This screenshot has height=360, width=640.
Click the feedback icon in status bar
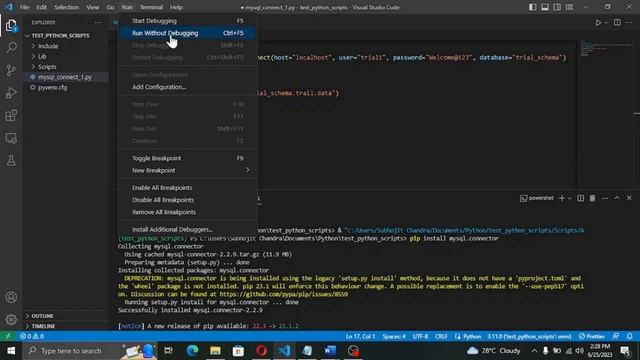click(616, 336)
